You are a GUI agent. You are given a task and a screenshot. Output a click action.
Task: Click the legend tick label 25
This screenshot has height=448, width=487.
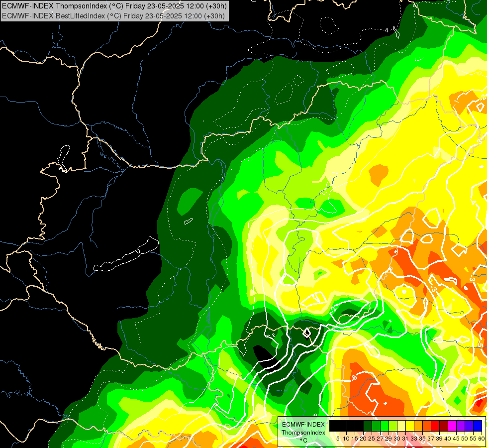(372, 439)
